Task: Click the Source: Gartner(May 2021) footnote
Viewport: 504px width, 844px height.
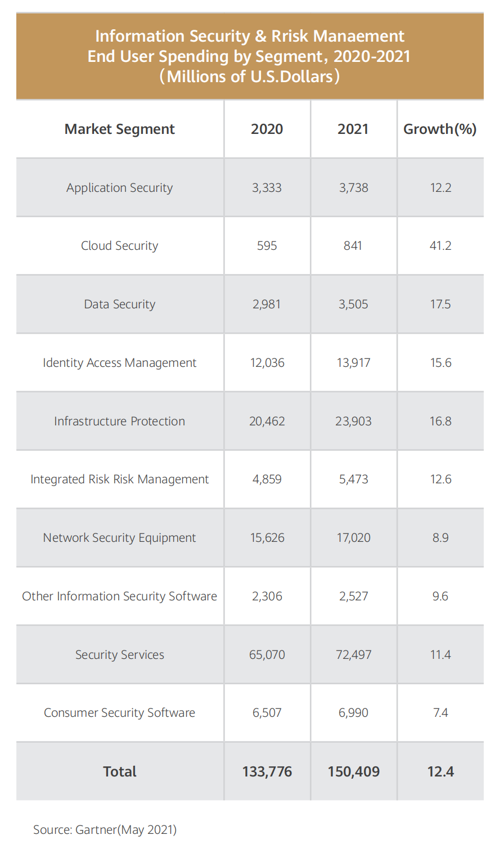Action: pyautogui.click(x=105, y=829)
